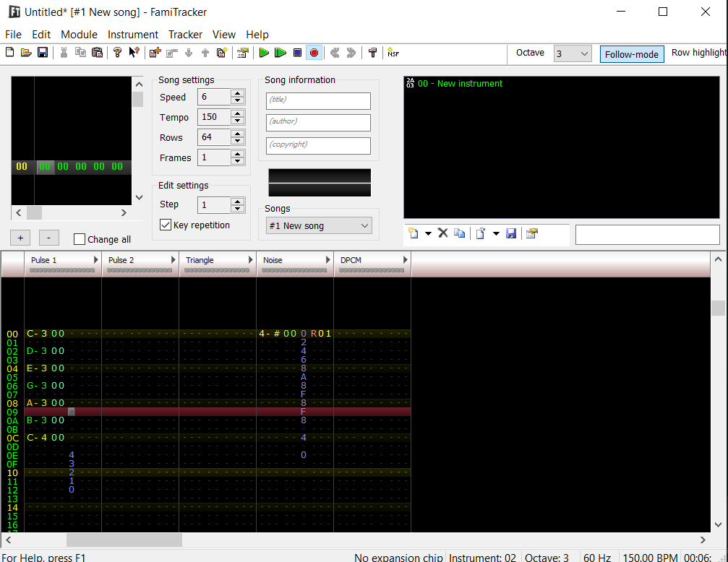The height and width of the screenshot is (562, 728).
Task: Decrease Step value with down stepper
Action: 238,209
